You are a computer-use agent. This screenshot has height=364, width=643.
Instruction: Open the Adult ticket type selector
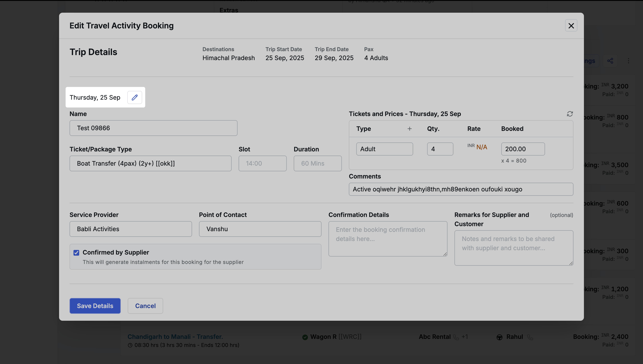click(385, 149)
